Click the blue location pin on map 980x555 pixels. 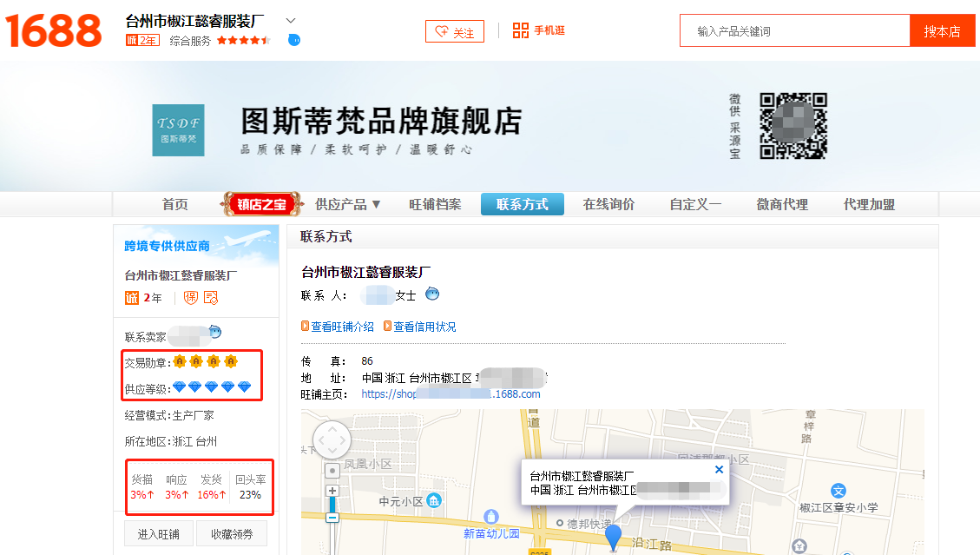[614, 537]
